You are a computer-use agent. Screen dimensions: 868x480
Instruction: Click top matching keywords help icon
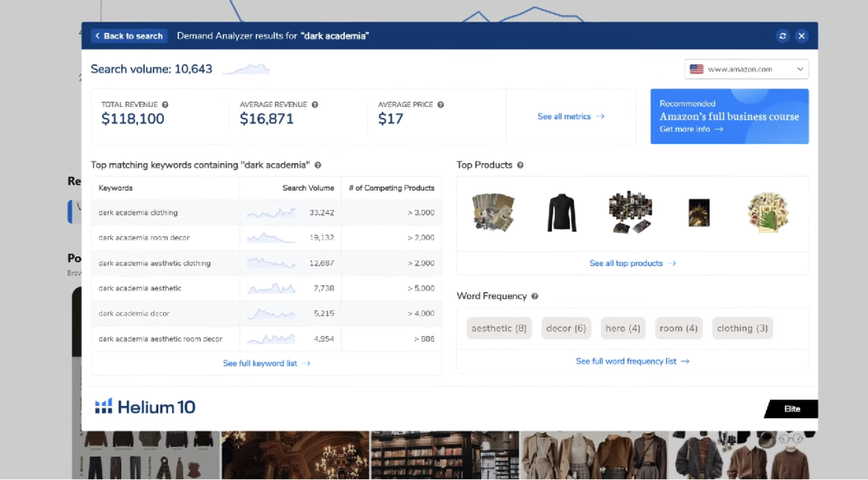coord(317,166)
